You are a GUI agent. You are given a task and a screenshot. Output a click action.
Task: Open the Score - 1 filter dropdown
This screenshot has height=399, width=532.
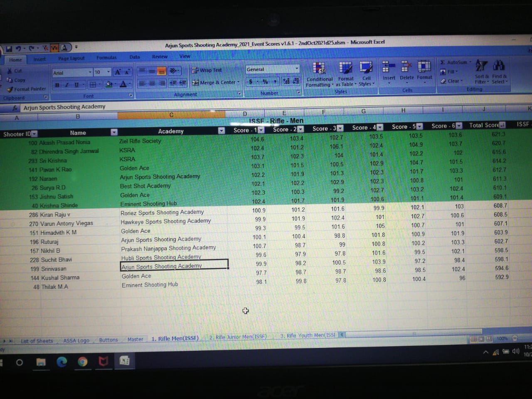click(261, 130)
